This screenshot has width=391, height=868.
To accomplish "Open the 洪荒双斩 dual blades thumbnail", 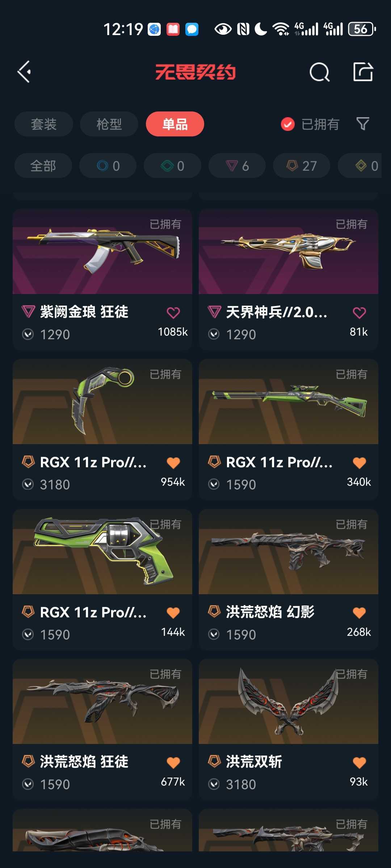I will 289,701.
